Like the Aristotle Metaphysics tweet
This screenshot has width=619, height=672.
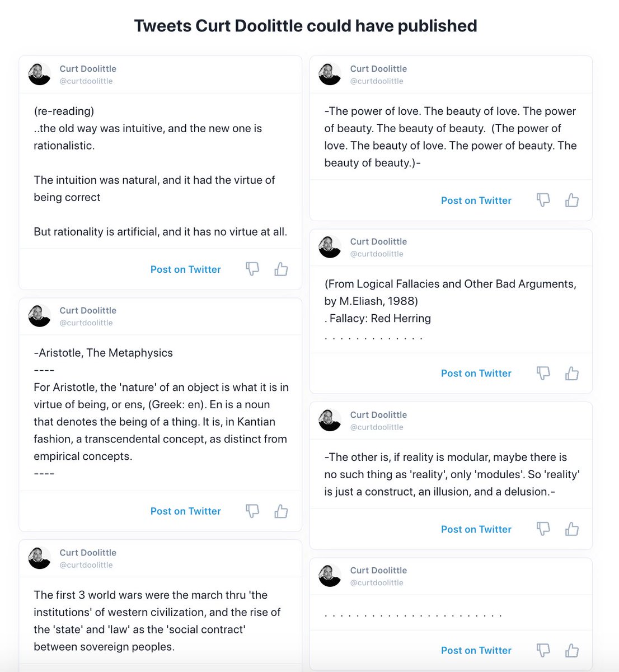(x=281, y=511)
